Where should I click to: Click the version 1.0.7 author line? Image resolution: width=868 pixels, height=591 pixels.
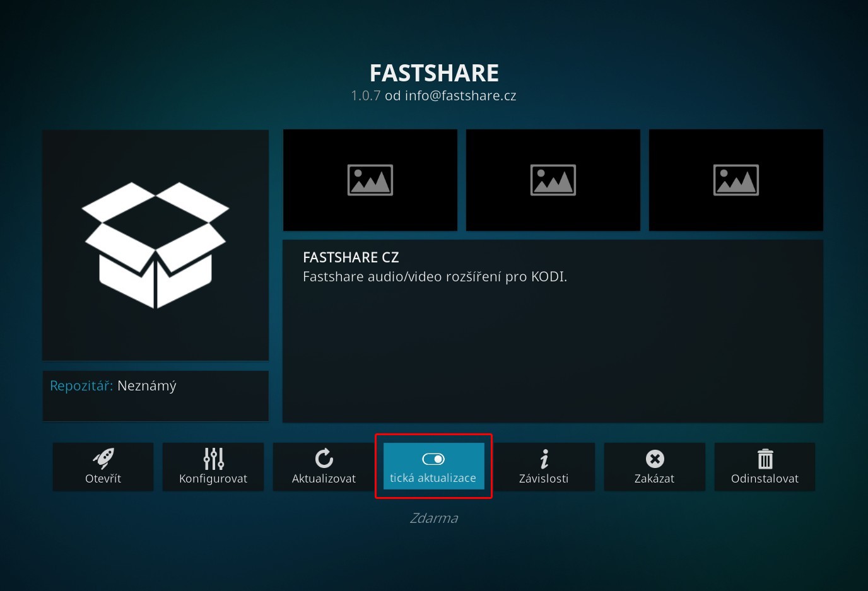(434, 96)
